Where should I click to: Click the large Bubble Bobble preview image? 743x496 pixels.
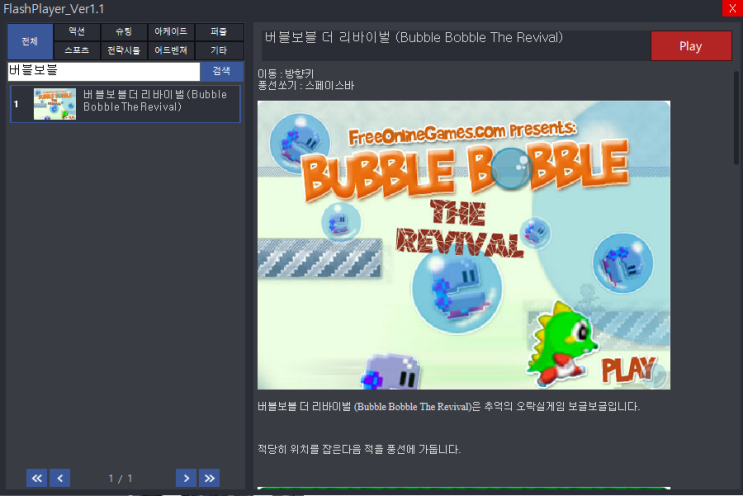pyautogui.click(x=463, y=245)
